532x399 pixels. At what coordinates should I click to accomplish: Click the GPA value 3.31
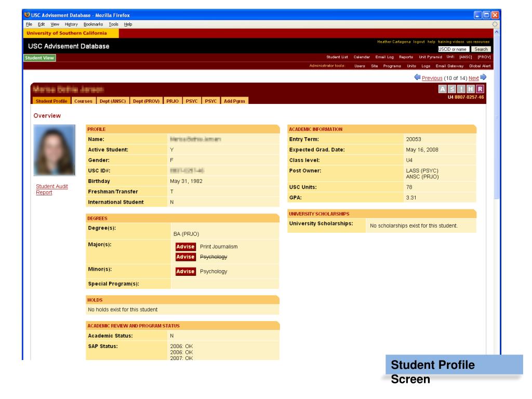411,197
